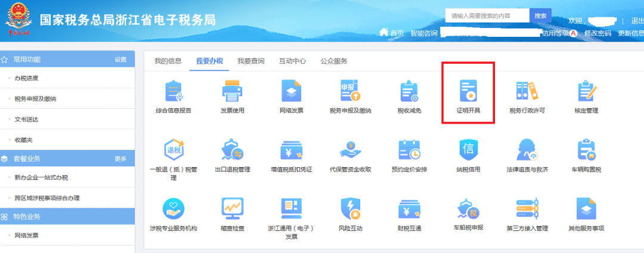The height and width of the screenshot is (253, 644).
Task: Click 更多 in 套餐业务 header
Action: [x=120, y=159]
